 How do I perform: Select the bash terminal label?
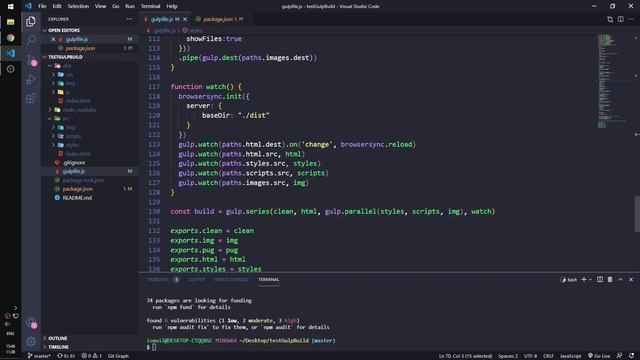[x=569, y=280]
